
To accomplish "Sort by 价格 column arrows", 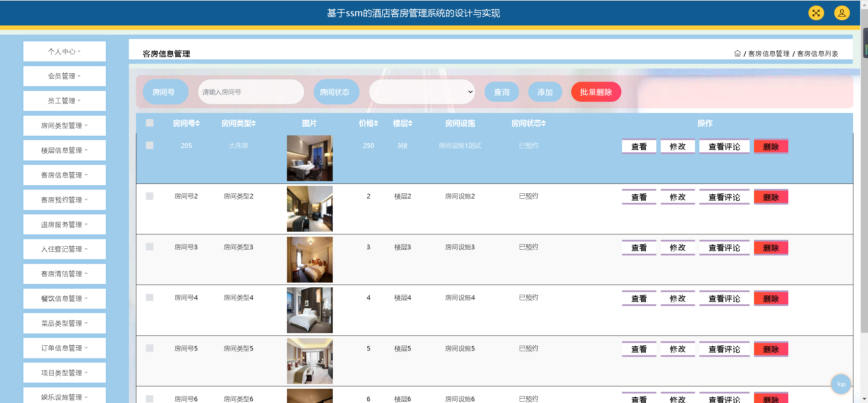I will (x=376, y=123).
